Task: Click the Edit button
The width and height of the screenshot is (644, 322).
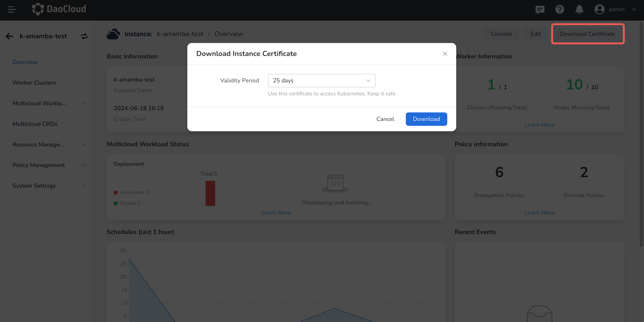Action: click(536, 34)
